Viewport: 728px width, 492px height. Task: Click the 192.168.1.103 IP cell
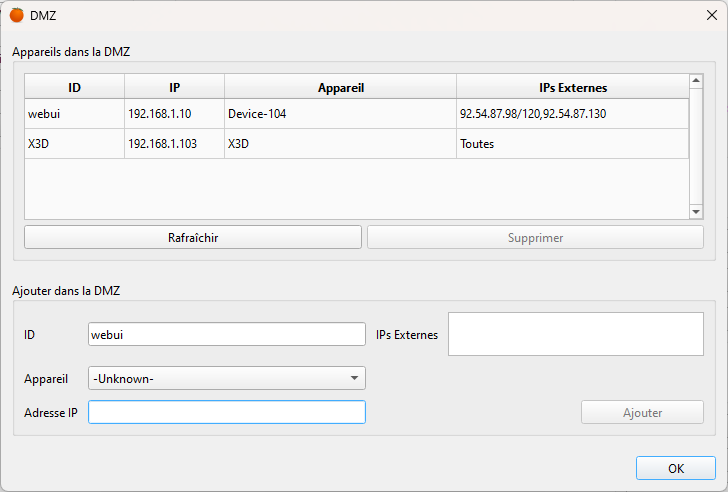pyautogui.click(x=175, y=144)
